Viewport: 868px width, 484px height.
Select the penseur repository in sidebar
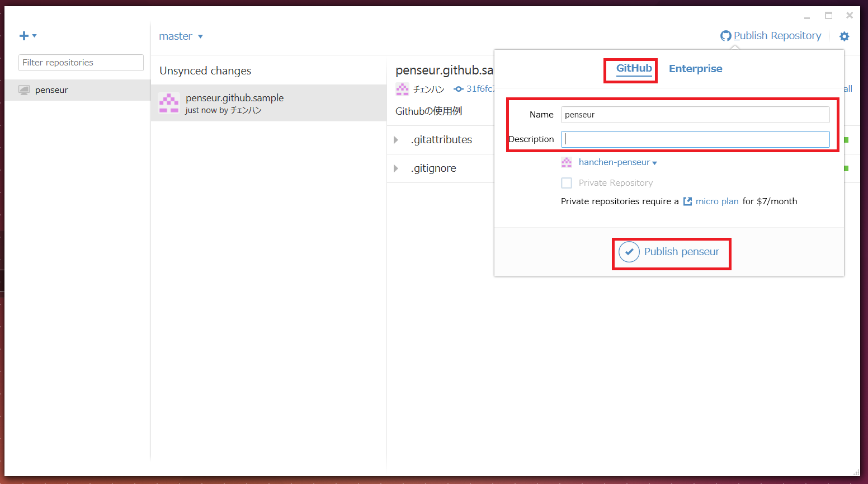tap(78, 90)
